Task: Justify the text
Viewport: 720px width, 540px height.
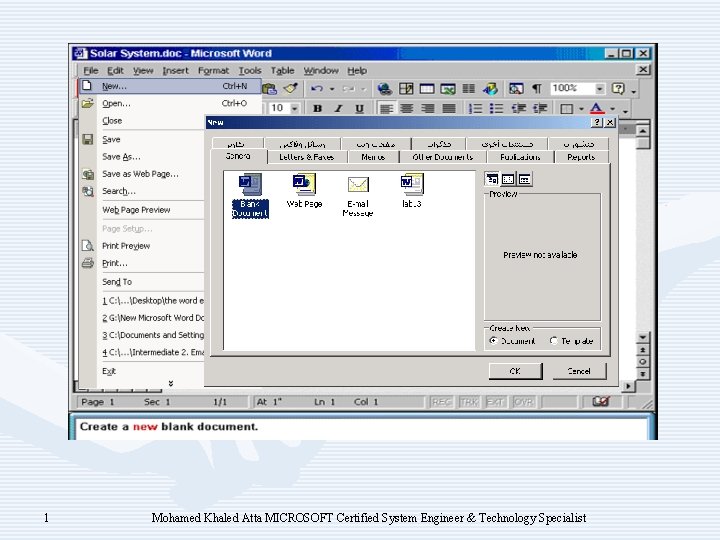Action: pyautogui.click(x=449, y=108)
